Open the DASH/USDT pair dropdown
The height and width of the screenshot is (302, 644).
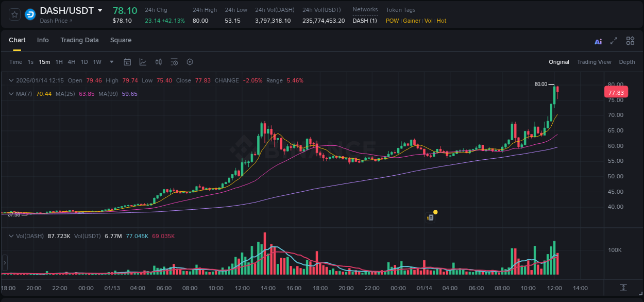(100, 10)
